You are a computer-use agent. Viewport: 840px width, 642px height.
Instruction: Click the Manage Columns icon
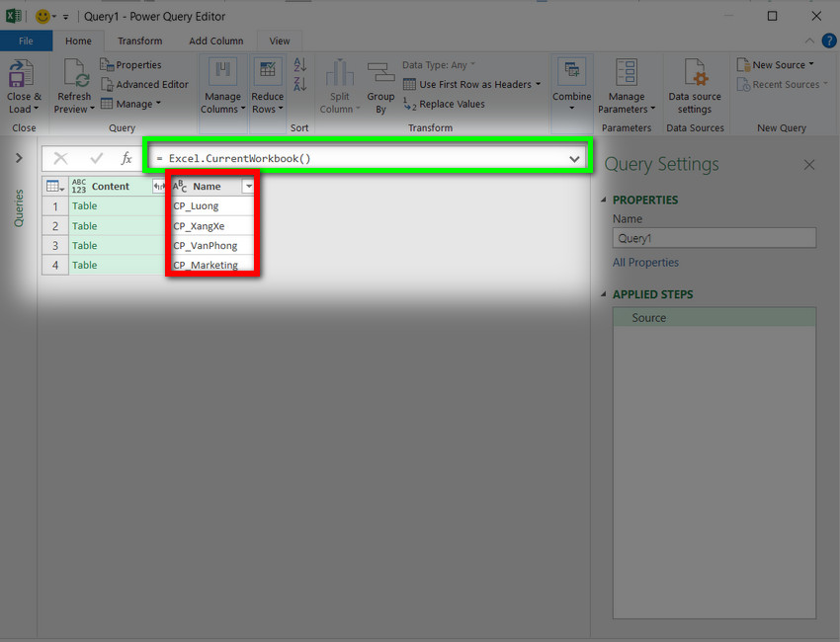click(222, 72)
